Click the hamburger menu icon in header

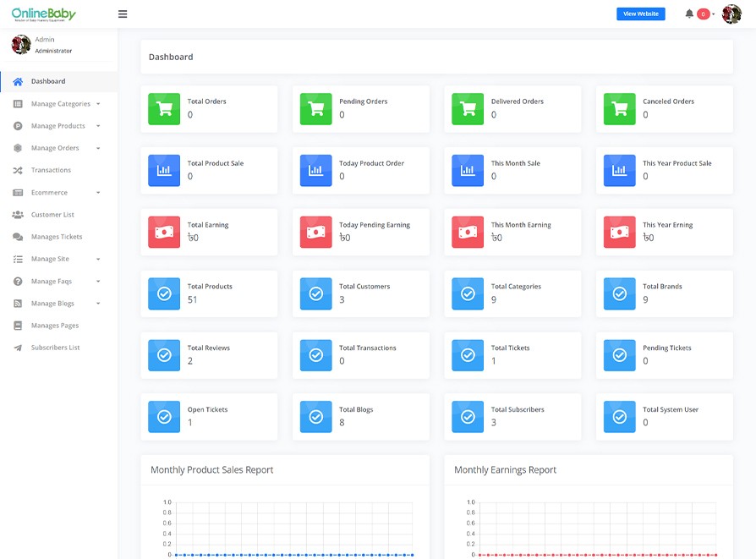click(123, 14)
